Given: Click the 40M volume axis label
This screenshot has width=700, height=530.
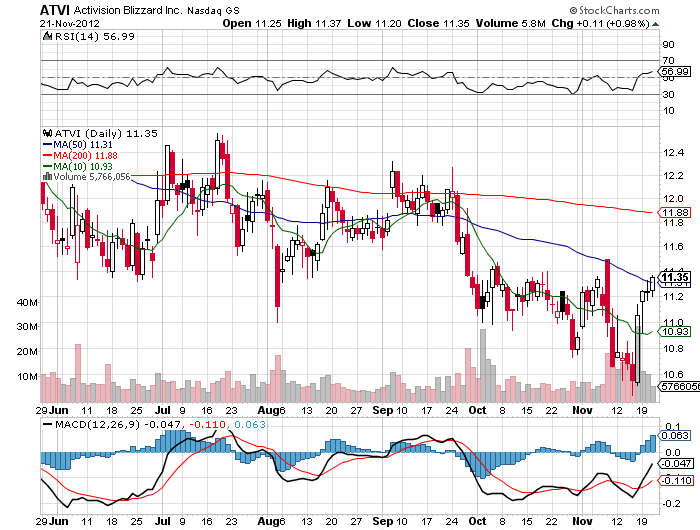Looking at the screenshot, I should coord(27,302).
